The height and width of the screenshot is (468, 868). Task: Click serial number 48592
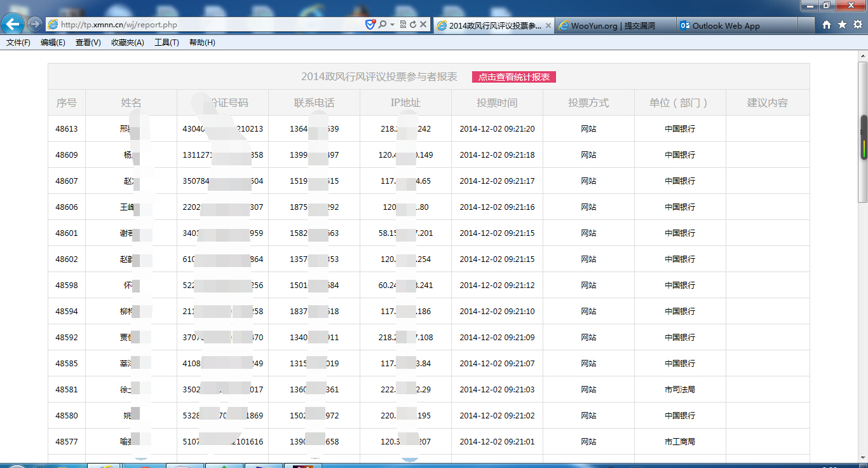tap(67, 337)
